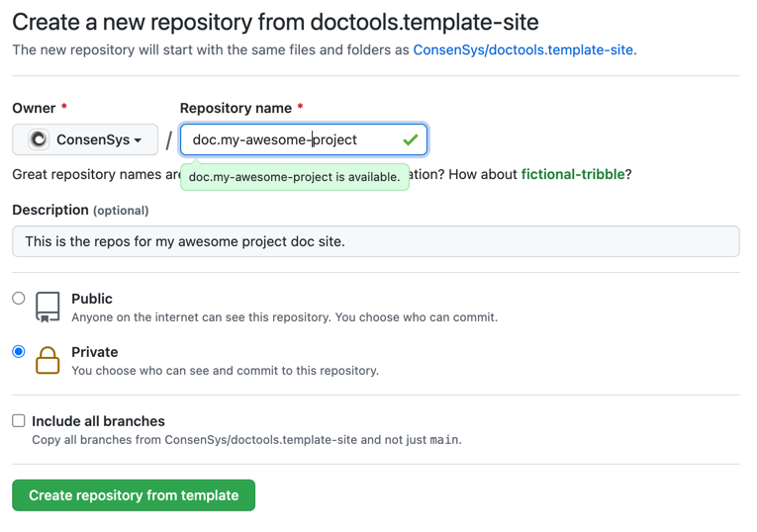Enable the Include all branches checkbox
Screen dimensions: 757x532
19,420
